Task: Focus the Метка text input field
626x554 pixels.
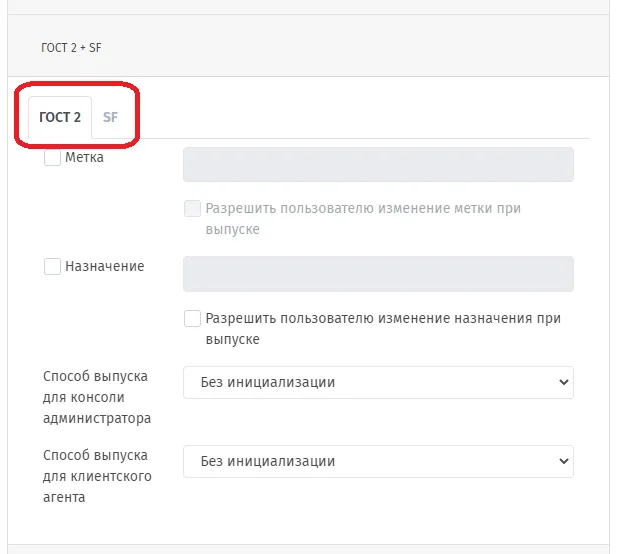Action: [378, 164]
